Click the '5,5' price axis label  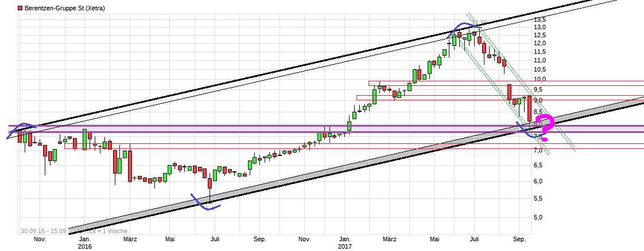pos(538,198)
